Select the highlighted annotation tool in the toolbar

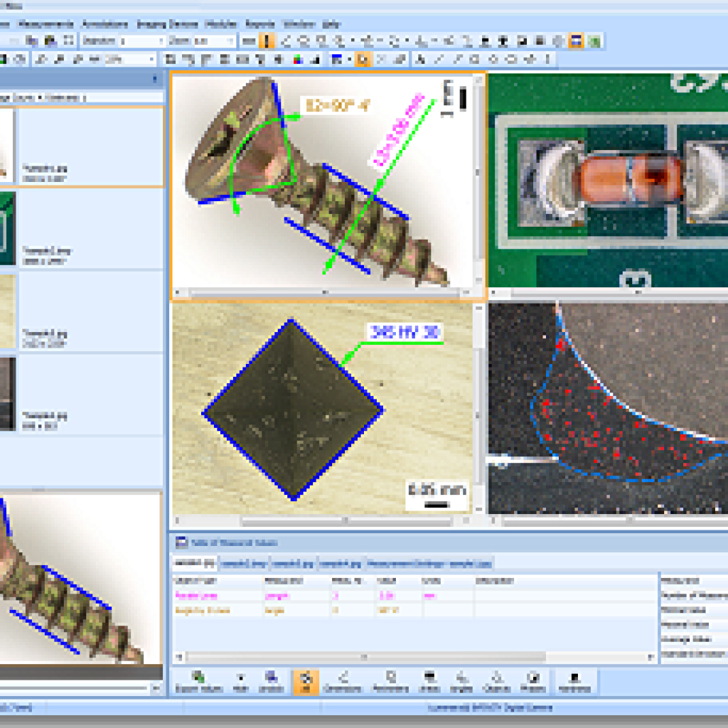click(363, 59)
